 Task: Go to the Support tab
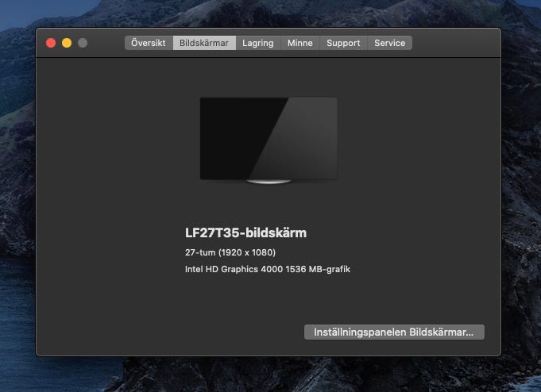pos(343,43)
